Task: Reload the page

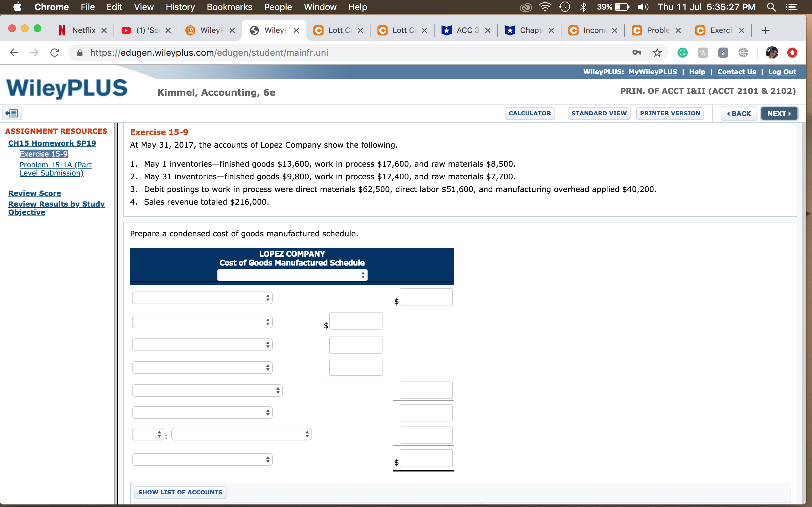Action: coord(55,52)
